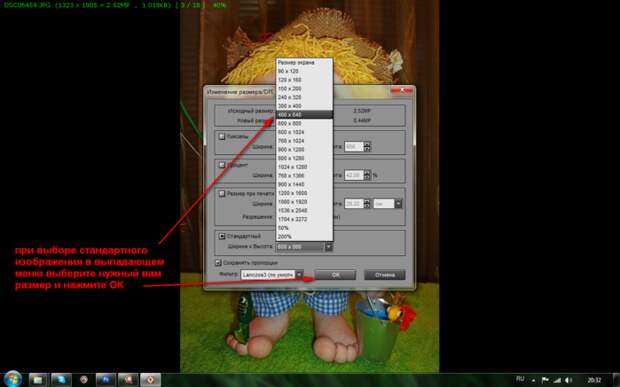Open the print size units dropdown
620x387 pixels.
(x=398, y=204)
